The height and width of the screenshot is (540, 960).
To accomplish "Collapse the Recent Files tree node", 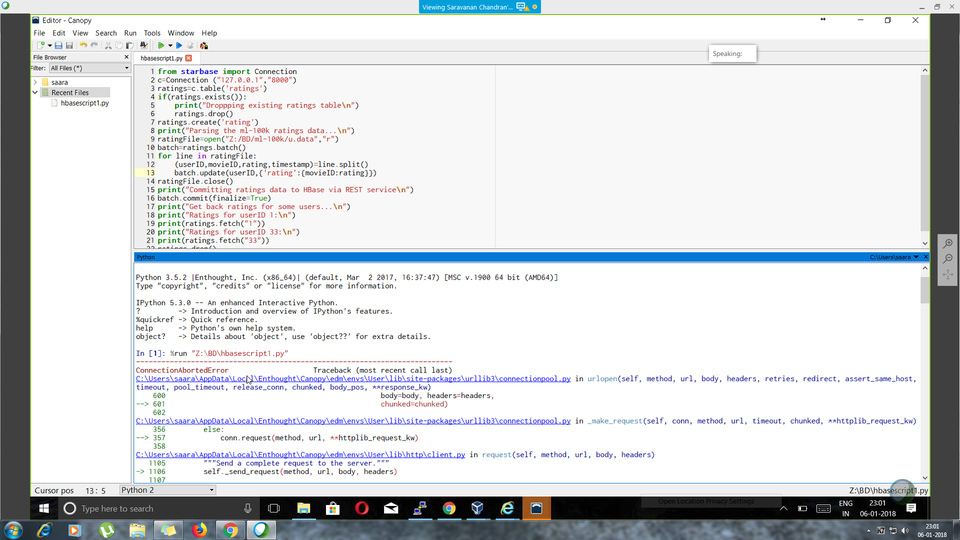I will [36, 93].
